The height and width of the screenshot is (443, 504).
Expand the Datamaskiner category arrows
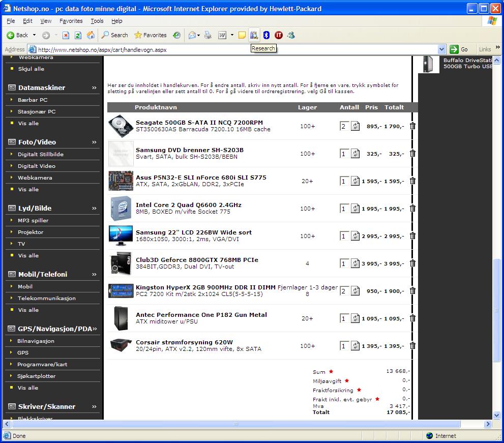[94, 88]
